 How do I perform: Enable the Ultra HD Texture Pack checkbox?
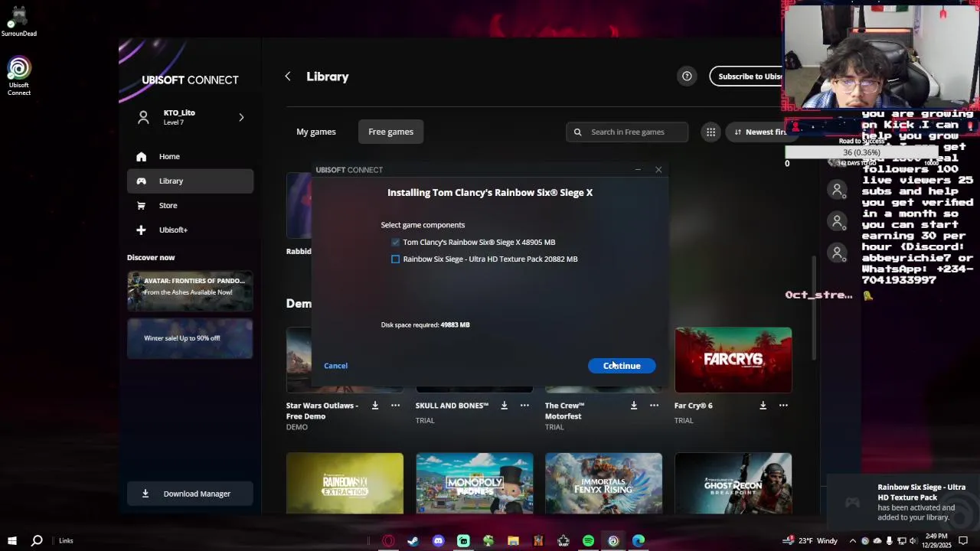tap(396, 259)
